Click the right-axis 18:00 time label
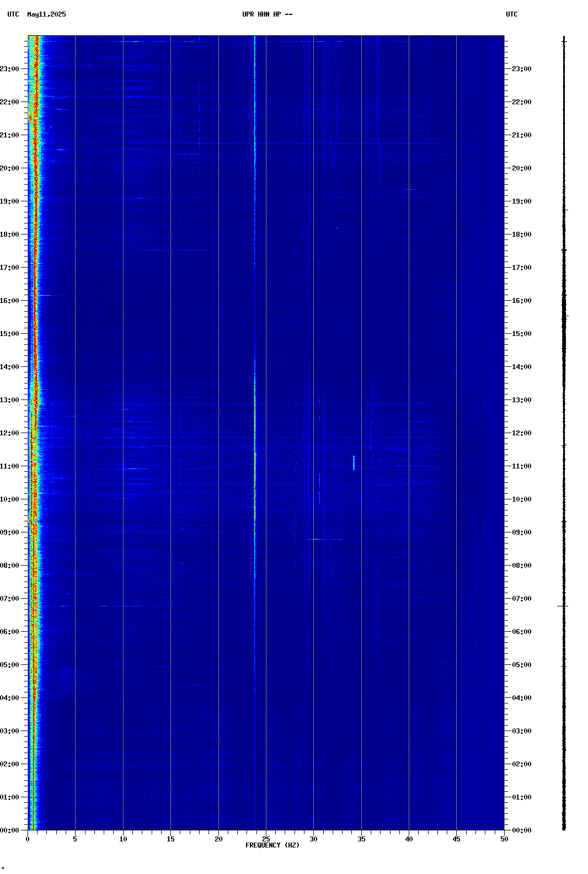Screen dimensions: 588x874 click(522, 235)
